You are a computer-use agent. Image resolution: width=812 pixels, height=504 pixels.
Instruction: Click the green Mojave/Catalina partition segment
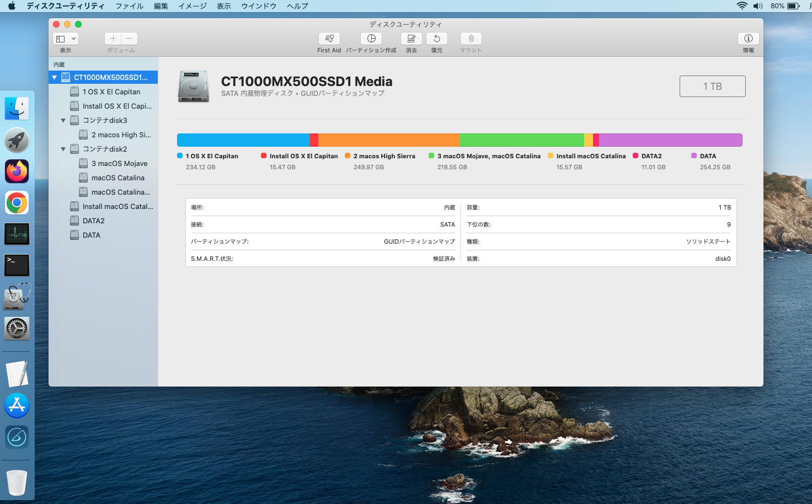coord(522,140)
